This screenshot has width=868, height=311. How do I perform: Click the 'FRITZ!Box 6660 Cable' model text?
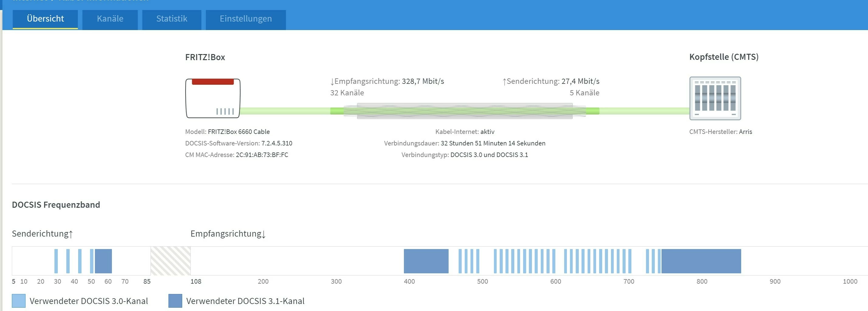tap(238, 132)
